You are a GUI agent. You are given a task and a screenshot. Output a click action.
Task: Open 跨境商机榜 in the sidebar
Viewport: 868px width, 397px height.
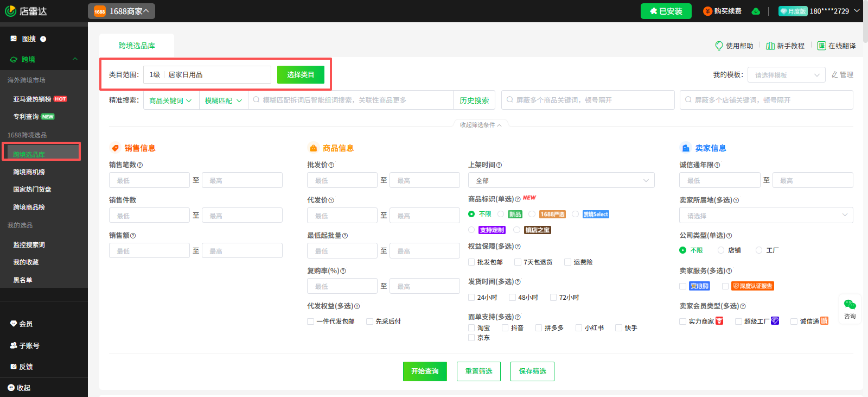click(29, 172)
